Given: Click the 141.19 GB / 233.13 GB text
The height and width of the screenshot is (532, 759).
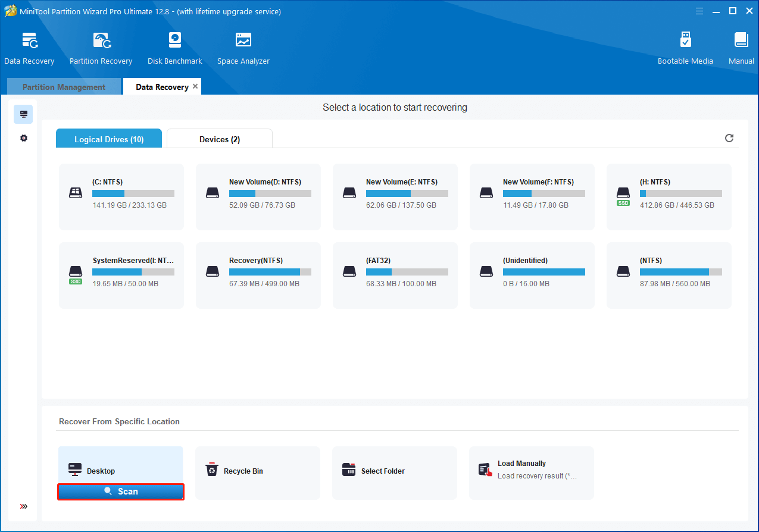Looking at the screenshot, I should 129,205.
